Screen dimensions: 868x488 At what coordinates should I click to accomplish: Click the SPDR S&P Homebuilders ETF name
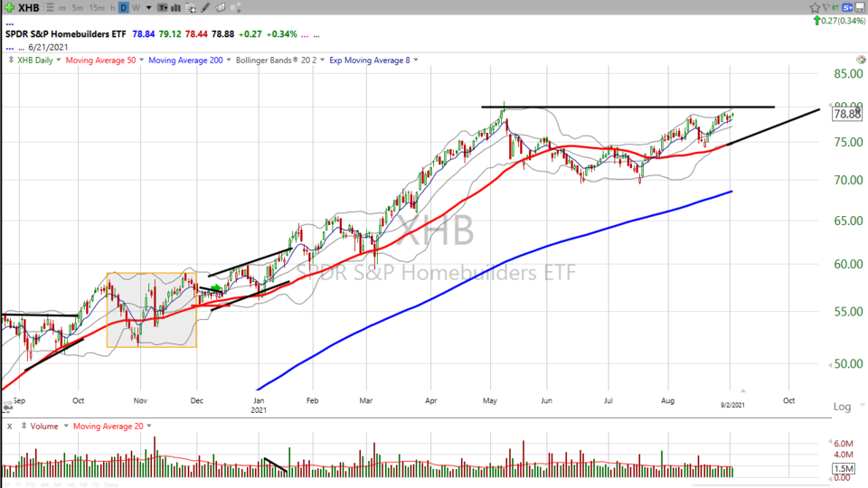coord(66,34)
